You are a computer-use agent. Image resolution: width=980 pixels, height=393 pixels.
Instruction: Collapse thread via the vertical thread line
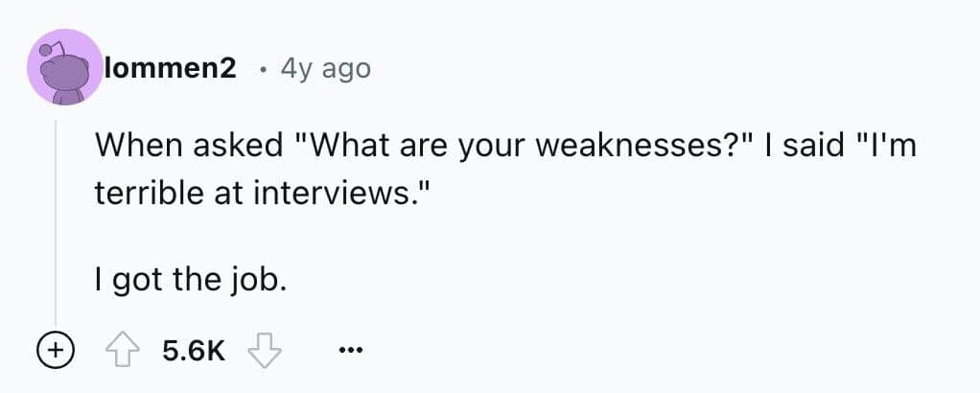[x=56, y=220]
